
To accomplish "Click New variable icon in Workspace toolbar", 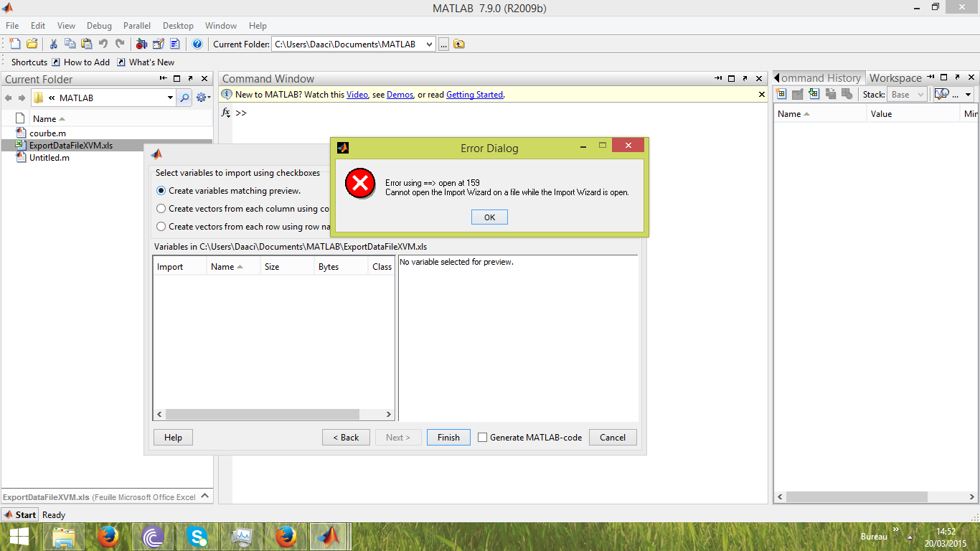I will (782, 94).
